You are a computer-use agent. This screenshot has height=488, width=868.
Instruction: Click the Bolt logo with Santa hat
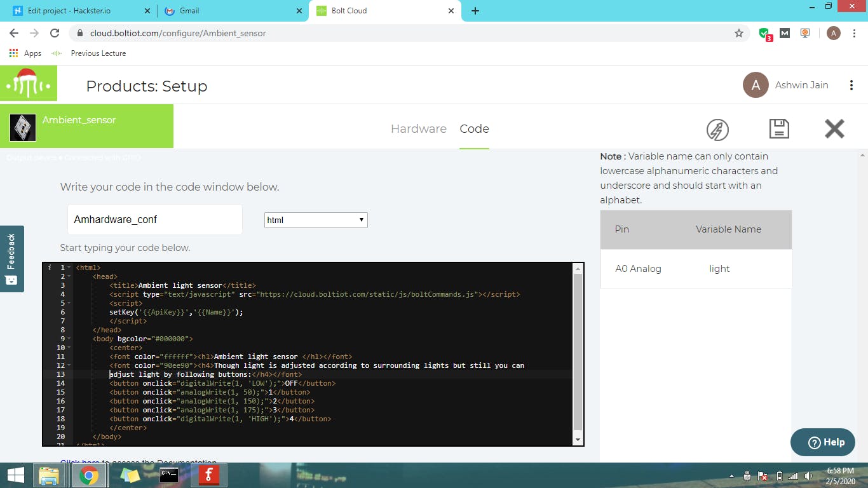pos(29,83)
